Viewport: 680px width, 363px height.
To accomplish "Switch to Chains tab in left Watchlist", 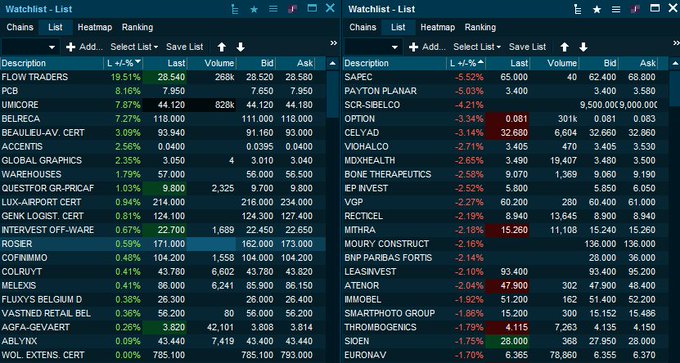I will [20, 27].
